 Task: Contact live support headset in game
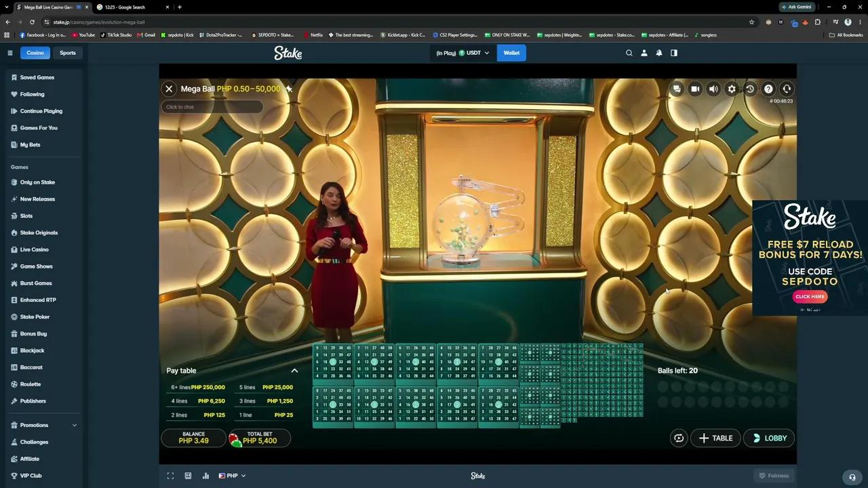787,89
